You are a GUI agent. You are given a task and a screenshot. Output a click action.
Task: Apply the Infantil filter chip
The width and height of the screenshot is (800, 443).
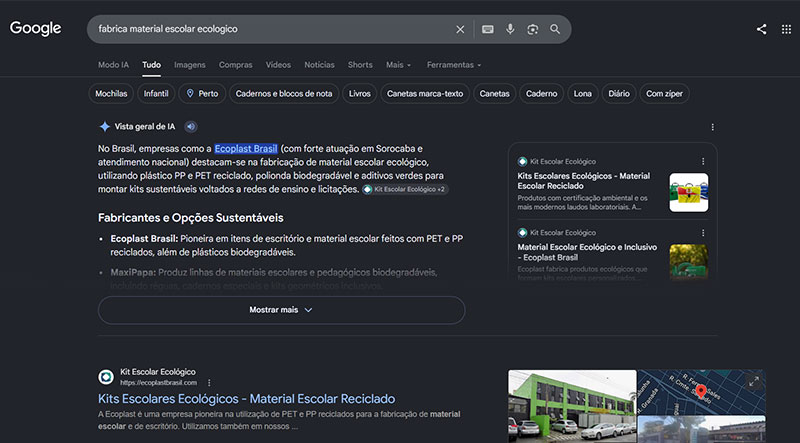point(156,93)
